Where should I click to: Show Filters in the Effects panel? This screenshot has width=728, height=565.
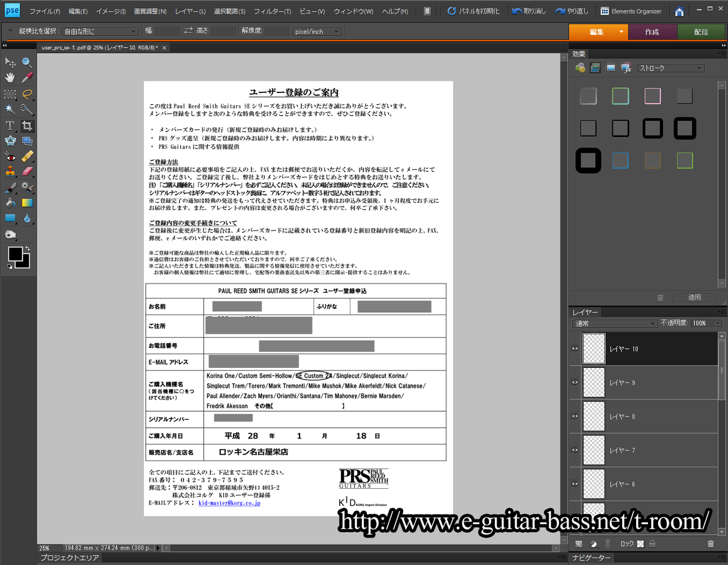point(580,68)
